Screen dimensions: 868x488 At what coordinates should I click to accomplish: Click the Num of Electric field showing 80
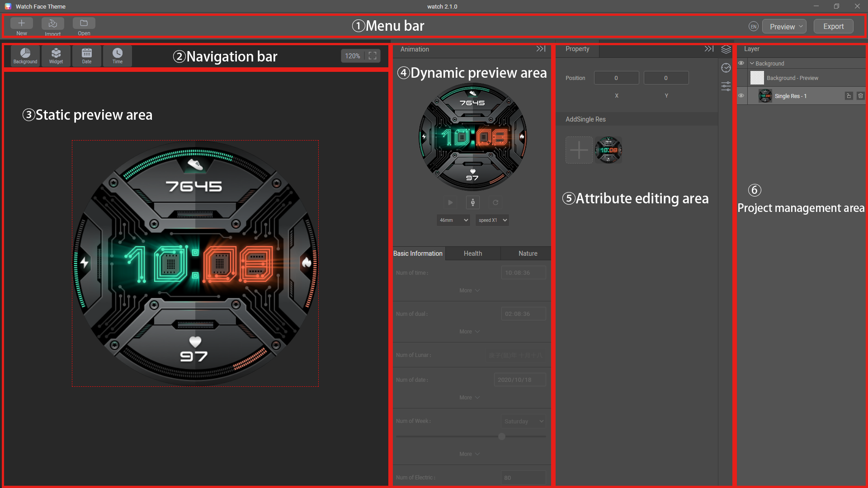[524, 478]
